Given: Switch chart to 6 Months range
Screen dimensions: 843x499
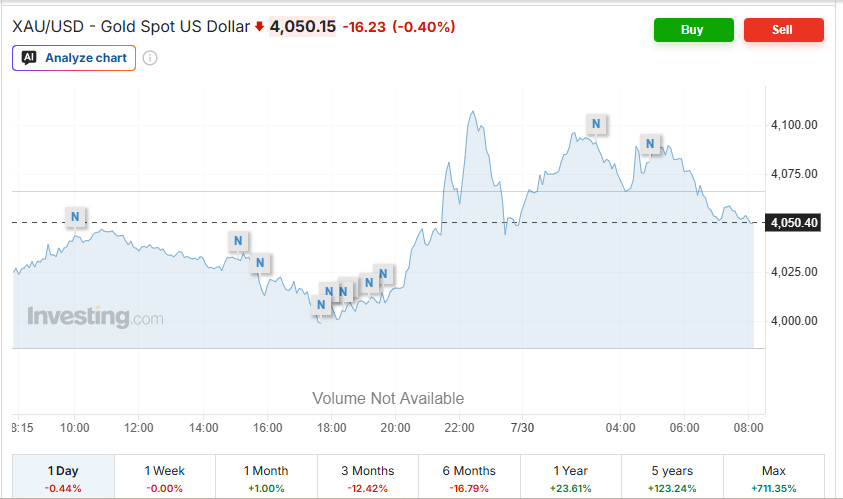Looking at the screenshot, I should 469,477.
